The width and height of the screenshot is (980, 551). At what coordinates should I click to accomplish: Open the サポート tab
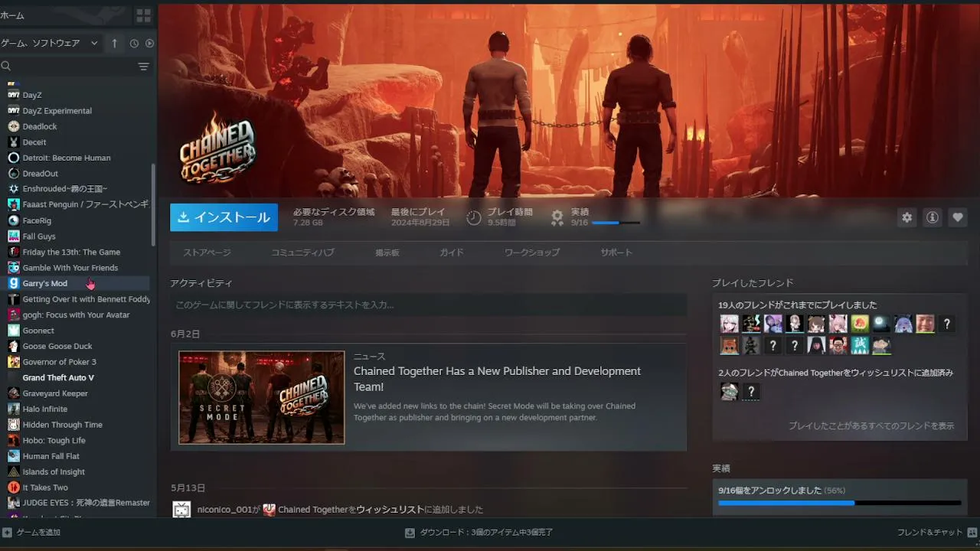[616, 253]
